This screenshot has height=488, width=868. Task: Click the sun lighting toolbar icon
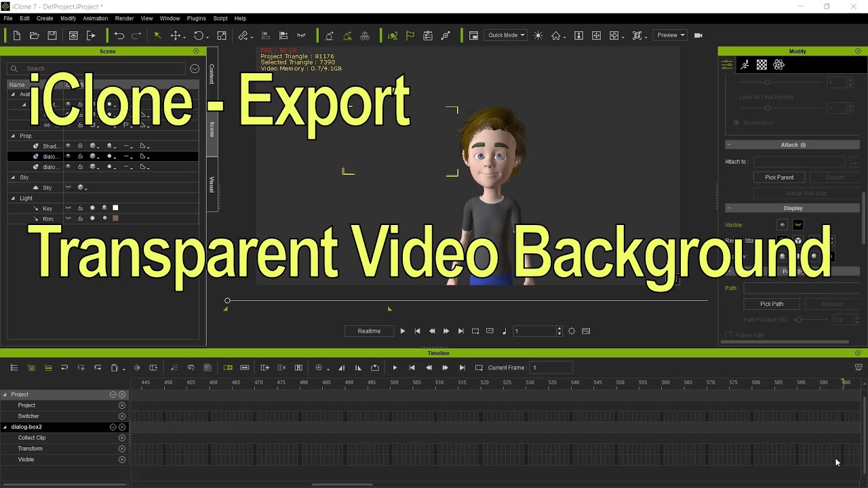tap(538, 35)
